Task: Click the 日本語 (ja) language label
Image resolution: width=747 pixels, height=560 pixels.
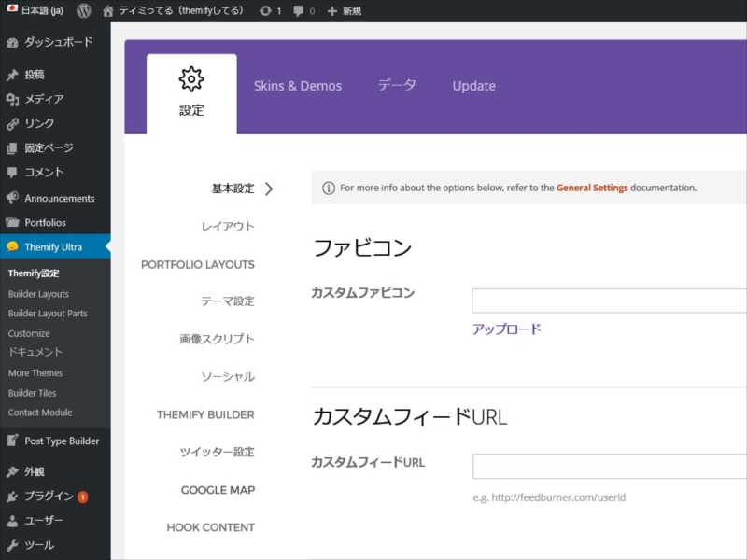Action: click(42, 10)
